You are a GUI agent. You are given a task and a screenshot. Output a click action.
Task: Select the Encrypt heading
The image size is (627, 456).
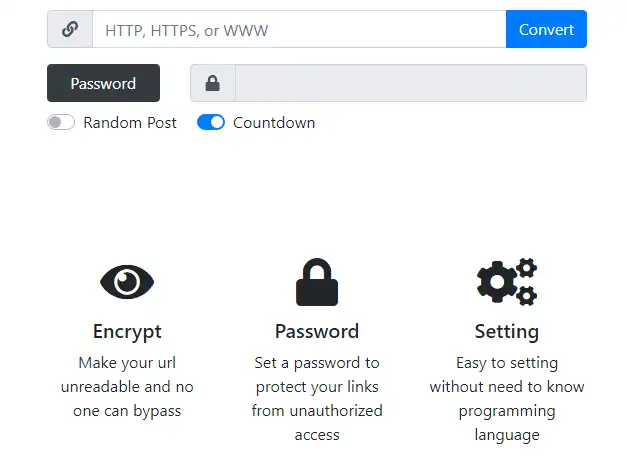click(127, 331)
